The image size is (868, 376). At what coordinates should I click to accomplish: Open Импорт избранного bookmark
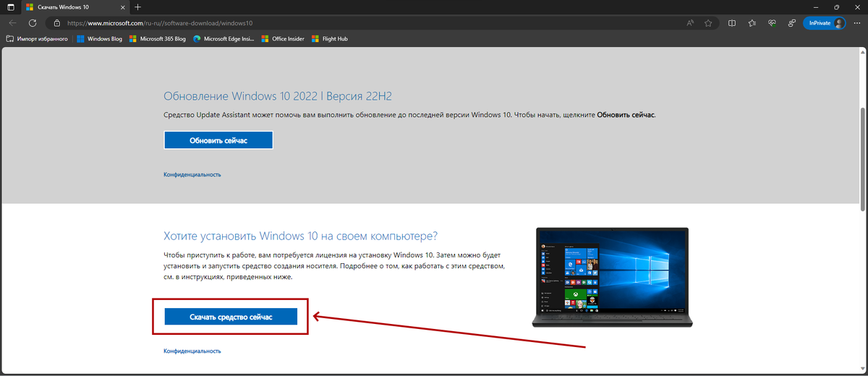tap(37, 38)
